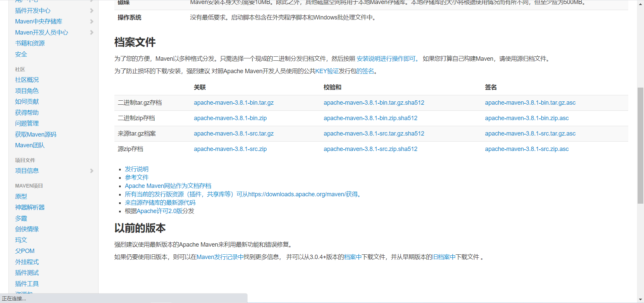Download apache-maven-3.8.1-src.zip
Viewport: 644px width, 303px height.
click(x=230, y=149)
